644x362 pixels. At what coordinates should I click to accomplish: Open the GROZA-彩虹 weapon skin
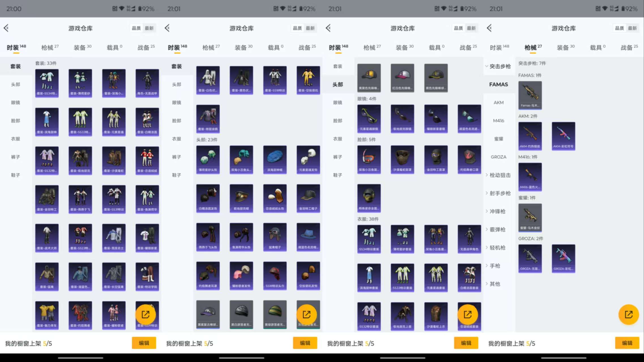563,258
